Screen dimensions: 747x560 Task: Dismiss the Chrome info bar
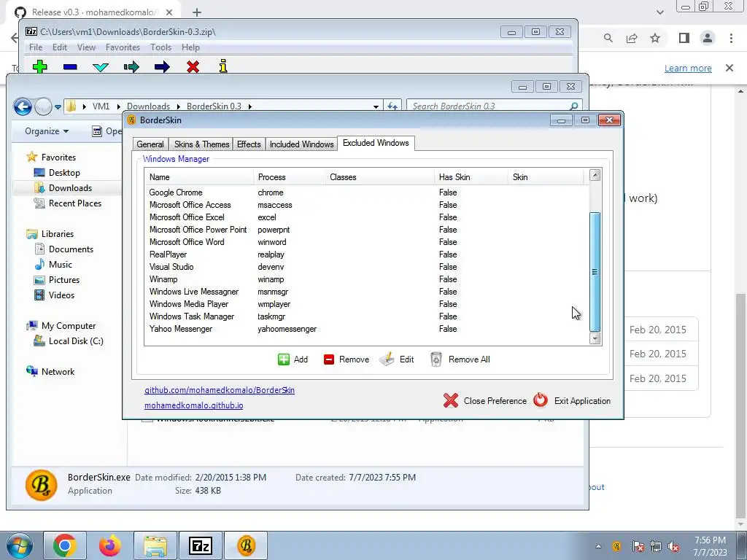coord(729,68)
